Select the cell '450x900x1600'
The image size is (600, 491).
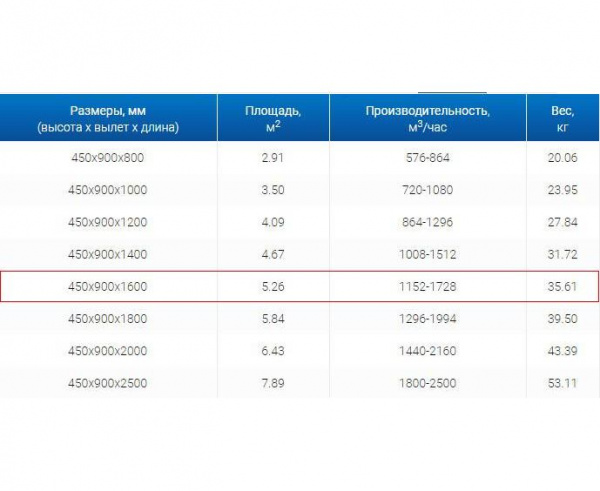point(108,286)
